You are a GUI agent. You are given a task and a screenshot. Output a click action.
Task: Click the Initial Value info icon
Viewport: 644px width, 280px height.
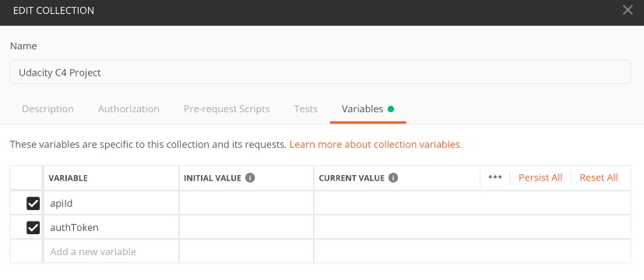click(250, 178)
